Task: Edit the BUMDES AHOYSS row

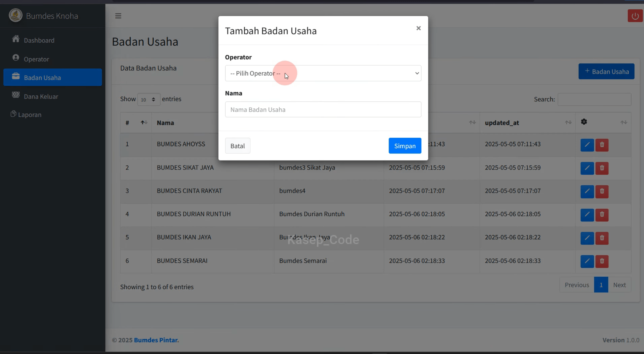Action: tap(587, 145)
